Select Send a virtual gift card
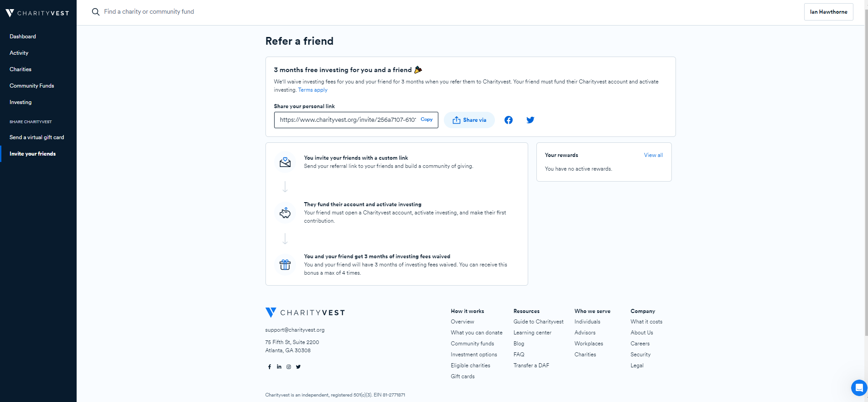The image size is (868, 402). [x=37, y=137]
